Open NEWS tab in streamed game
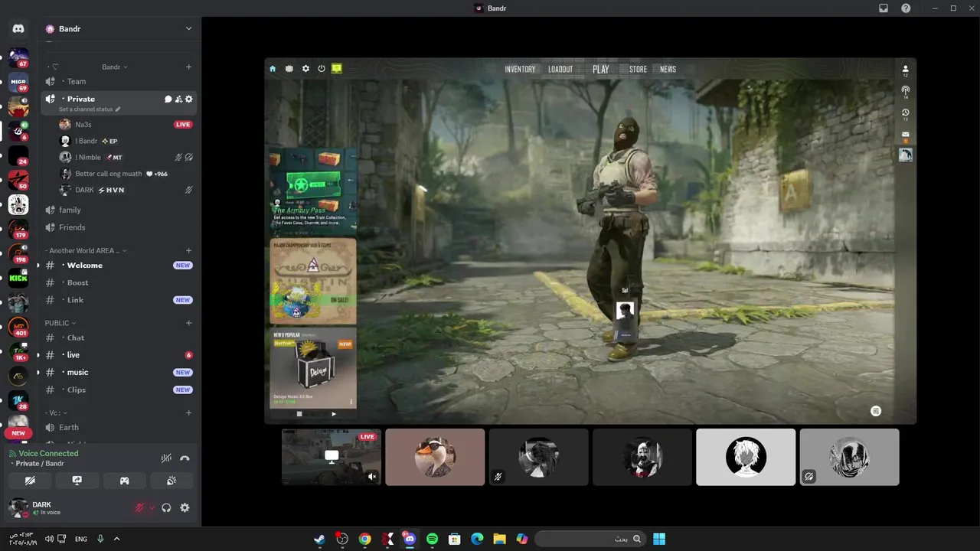This screenshot has width=980, height=551. 668,69
